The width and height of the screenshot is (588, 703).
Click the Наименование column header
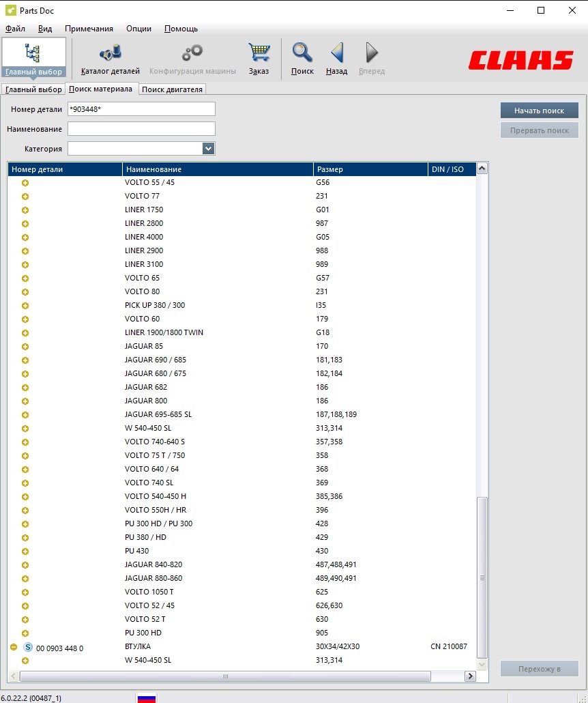pyautogui.click(x=218, y=169)
